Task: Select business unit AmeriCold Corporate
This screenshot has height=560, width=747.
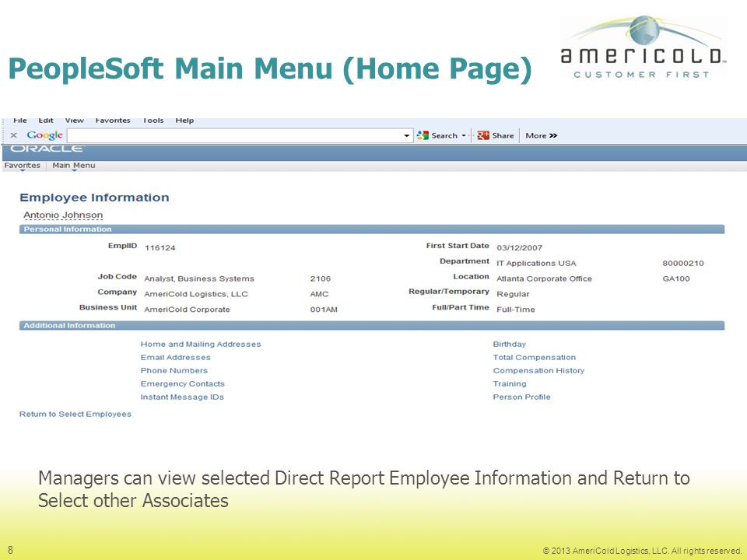Action: tap(187, 310)
